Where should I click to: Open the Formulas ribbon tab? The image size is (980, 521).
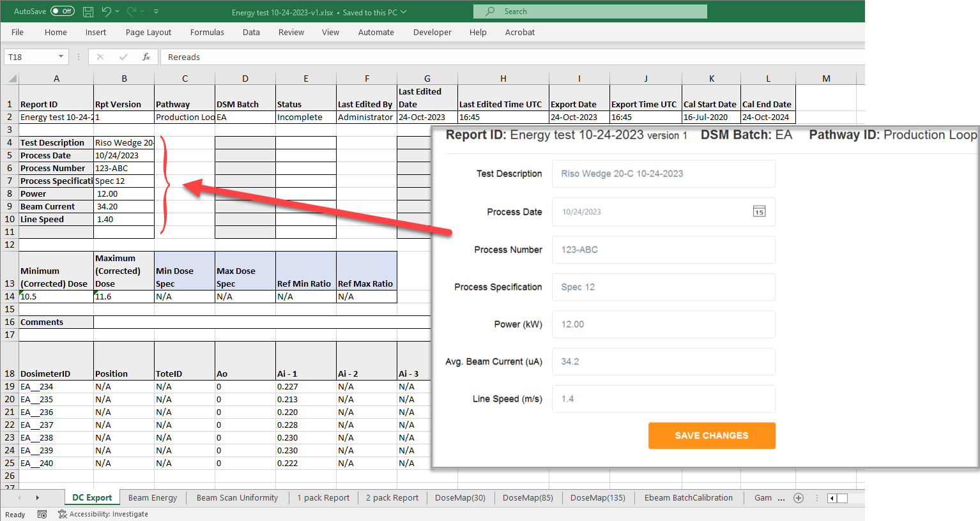tap(207, 32)
